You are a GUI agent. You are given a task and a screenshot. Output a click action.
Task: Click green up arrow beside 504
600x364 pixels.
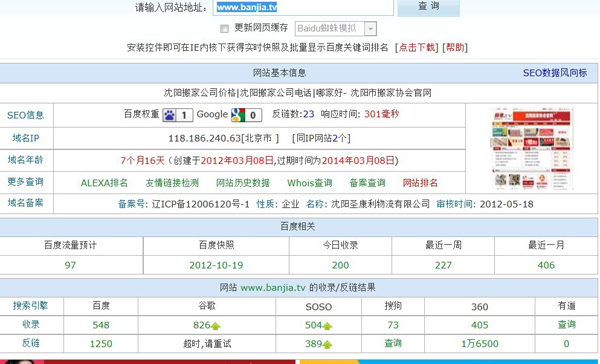tap(327, 326)
